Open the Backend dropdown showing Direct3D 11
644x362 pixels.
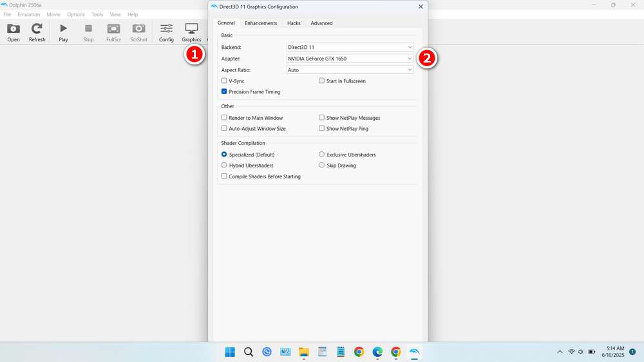click(x=350, y=47)
